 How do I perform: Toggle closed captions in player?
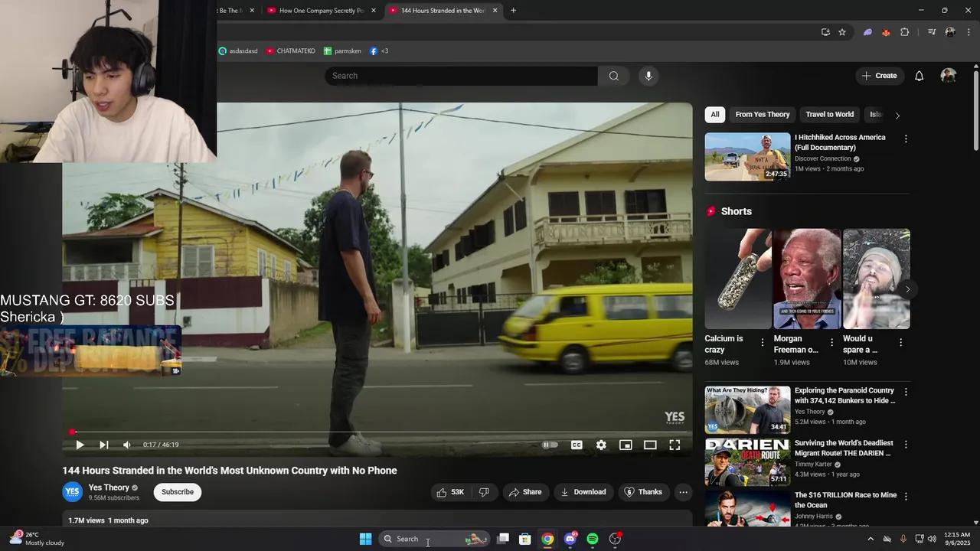(577, 445)
